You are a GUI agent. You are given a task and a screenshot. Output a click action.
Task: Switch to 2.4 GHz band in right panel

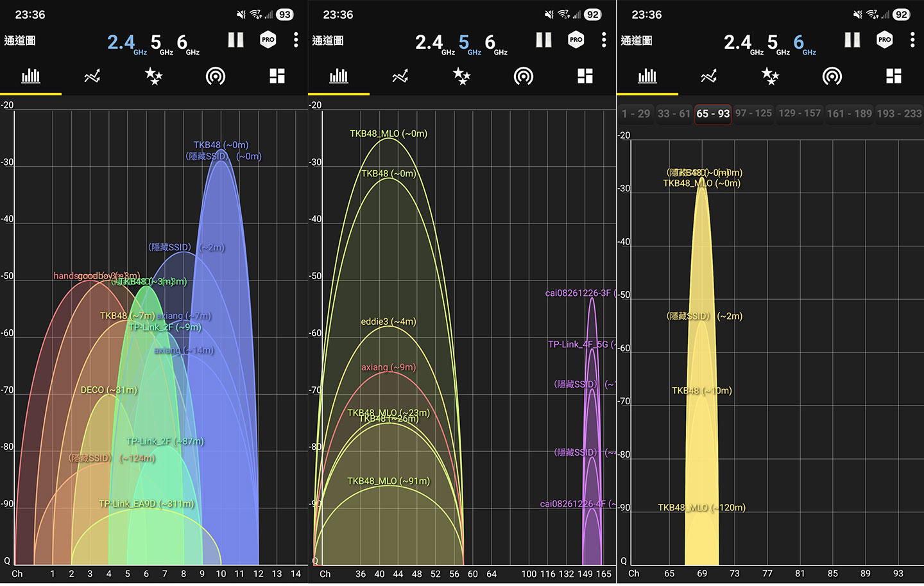(x=737, y=43)
